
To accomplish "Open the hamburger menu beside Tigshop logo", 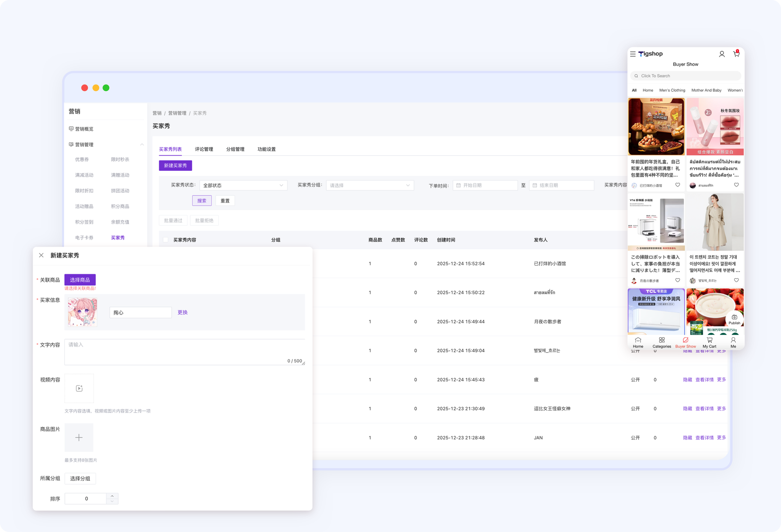I will (x=633, y=54).
